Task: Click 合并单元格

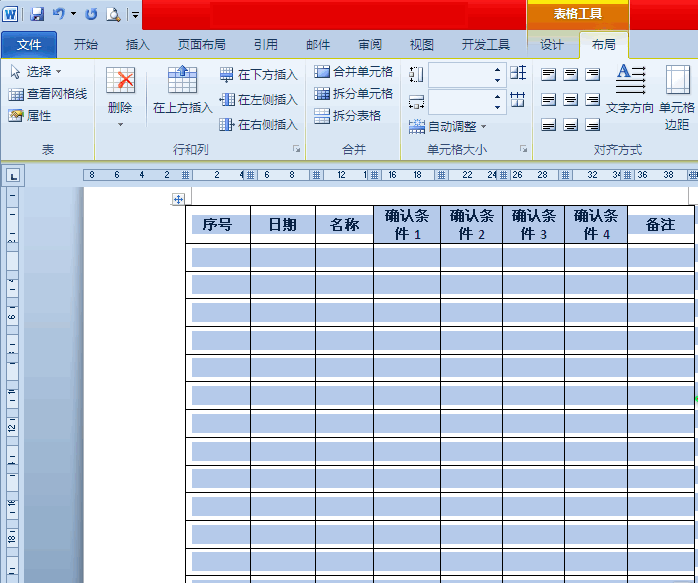Action: (353, 71)
